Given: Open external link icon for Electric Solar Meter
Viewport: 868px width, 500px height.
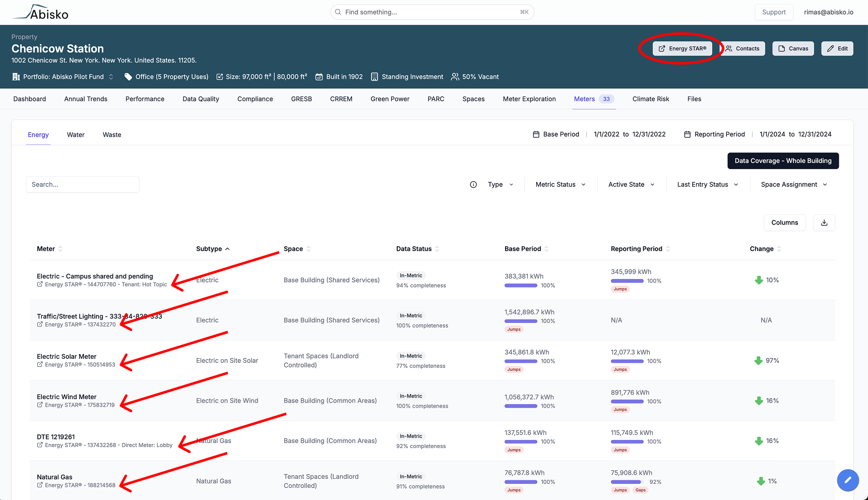Looking at the screenshot, I should pos(40,364).
